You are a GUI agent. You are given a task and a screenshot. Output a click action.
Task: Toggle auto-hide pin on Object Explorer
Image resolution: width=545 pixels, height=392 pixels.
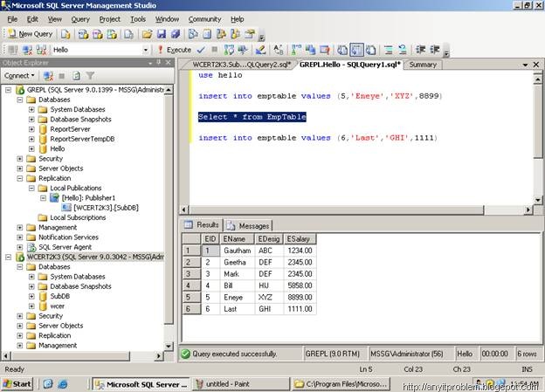(x=159, y=62)
